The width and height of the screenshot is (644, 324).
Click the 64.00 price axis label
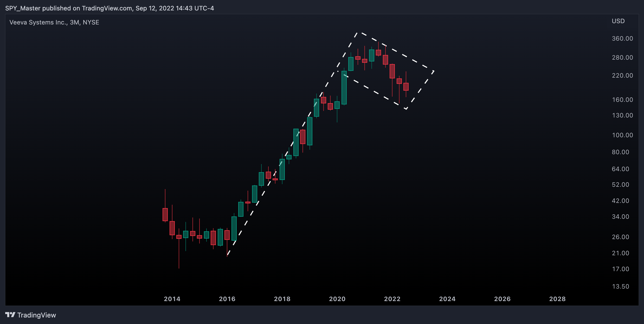(x=621, y=169)
